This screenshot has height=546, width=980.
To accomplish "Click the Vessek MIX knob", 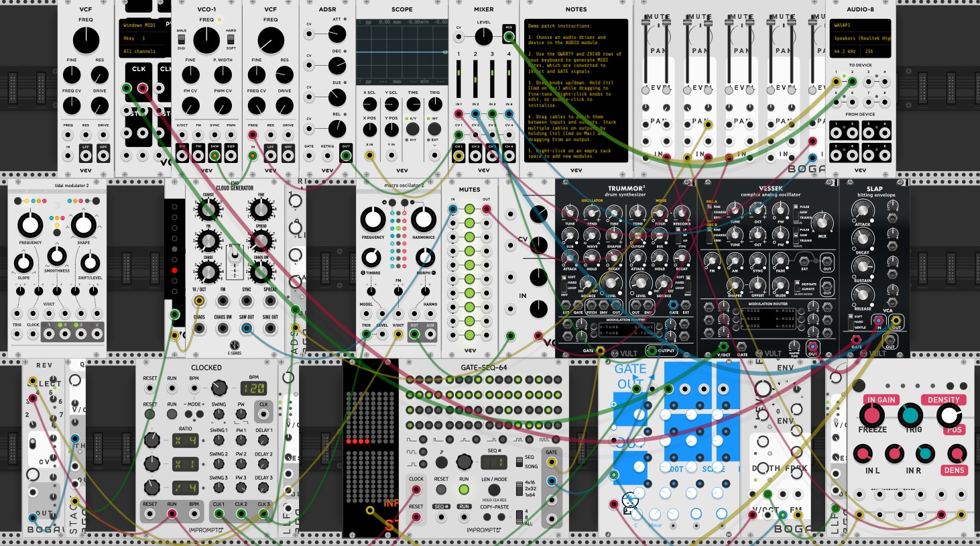I will [822, 221].
